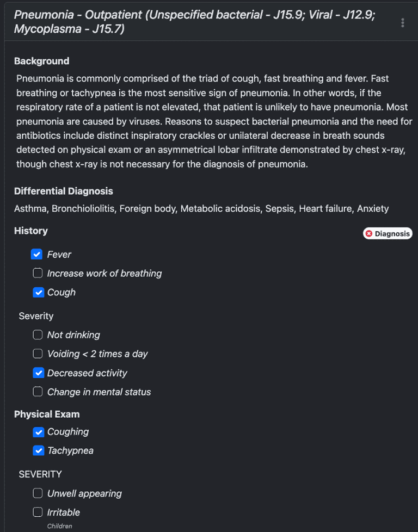This screenshot has width=418, height=532.
Task: Uncheck Decreased activity
Action: click(38, 373)
